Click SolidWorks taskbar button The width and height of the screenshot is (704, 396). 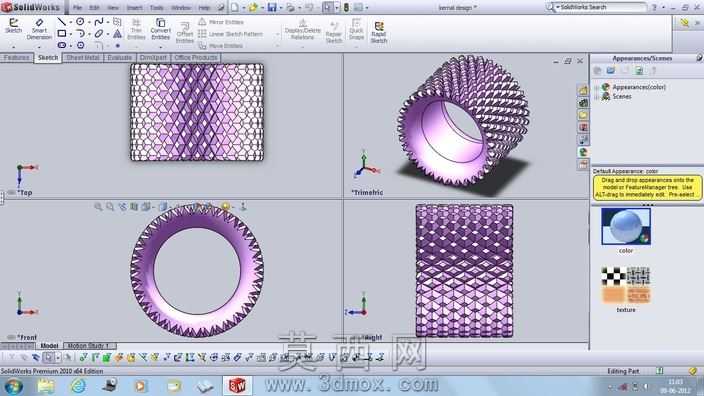click(238, 386)
